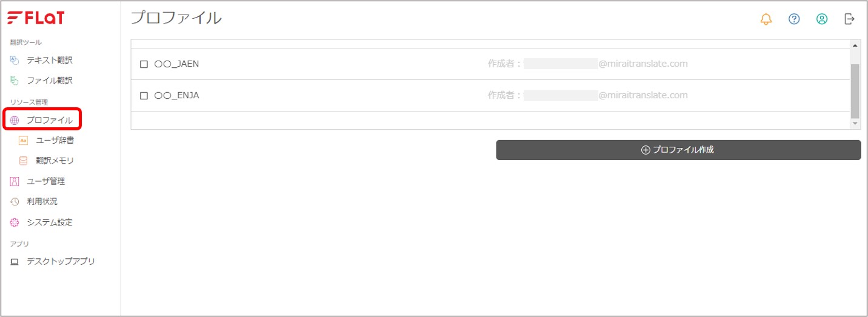This screenshot has height=317, width=868.
Task: Click the ユーザ辞書 icon in sidebar
Action: pyautogui.click(x=24, y=140)
